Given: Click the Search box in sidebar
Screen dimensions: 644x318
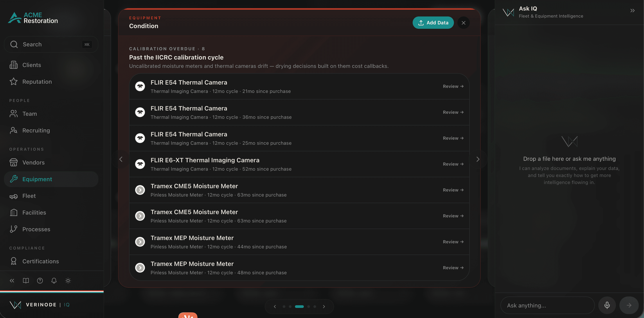Looking at the screenshot, I should [51, 44].
